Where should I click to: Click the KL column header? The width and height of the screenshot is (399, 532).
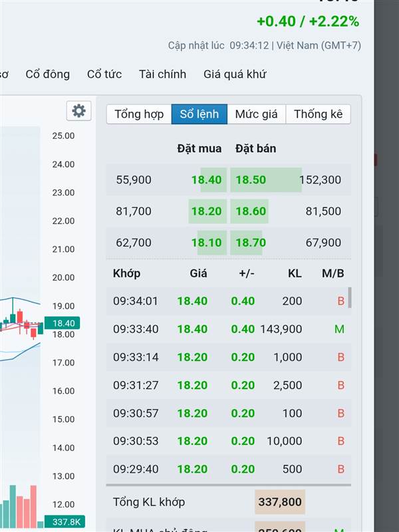point(295,273)
